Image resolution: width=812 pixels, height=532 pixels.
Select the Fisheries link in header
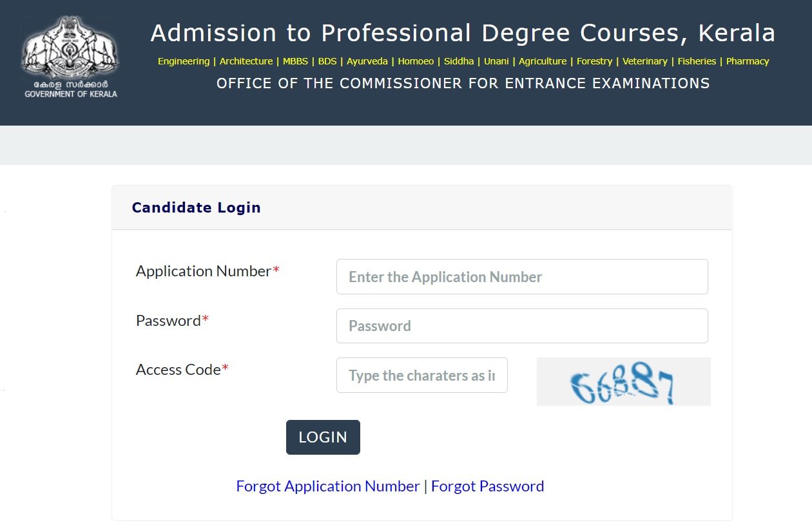point(697,61)
